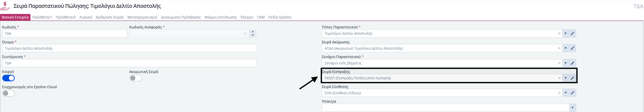Focus the Κωδικός input field
This screenshot has height=112, width=644.
click(65, 33)
